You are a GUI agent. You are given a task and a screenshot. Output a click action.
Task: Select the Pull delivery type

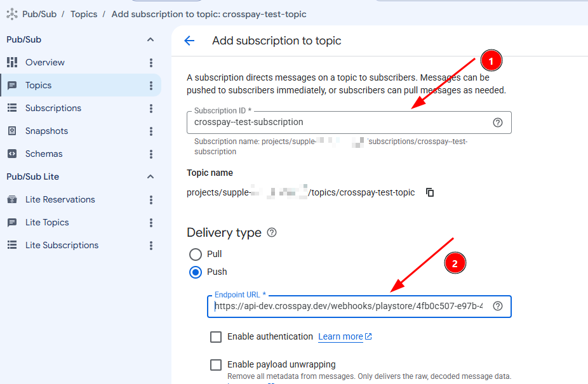click(x=196, y=255)
